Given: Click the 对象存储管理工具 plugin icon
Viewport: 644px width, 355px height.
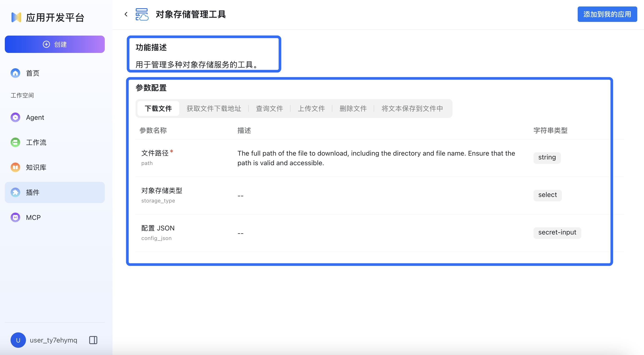Looking at the screenshot, I should coord(142,14).
